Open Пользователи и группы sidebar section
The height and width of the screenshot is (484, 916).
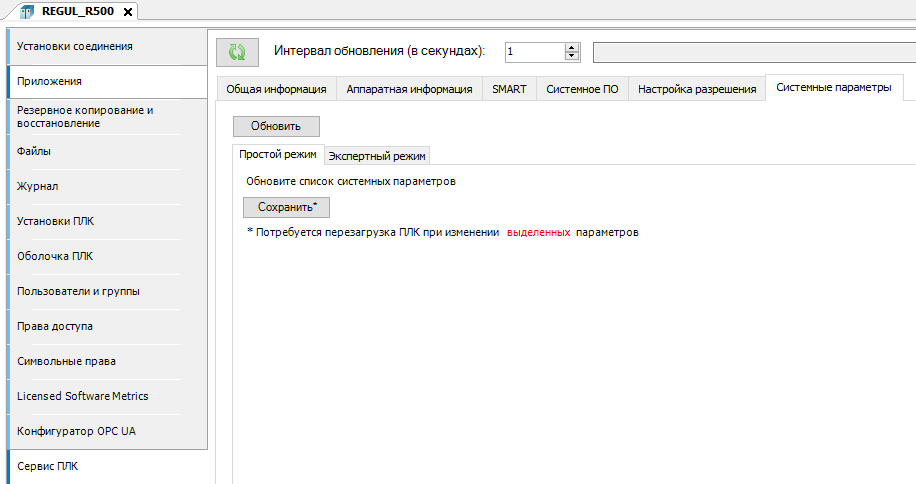(78, 292)
